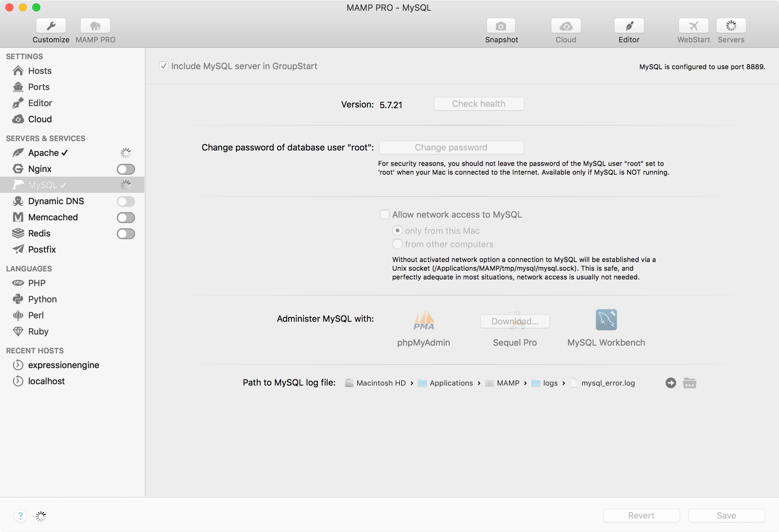Toggle the Dynamic DNS switch
The width and height of the screenshot is (779, 532).
pos(126,202)
